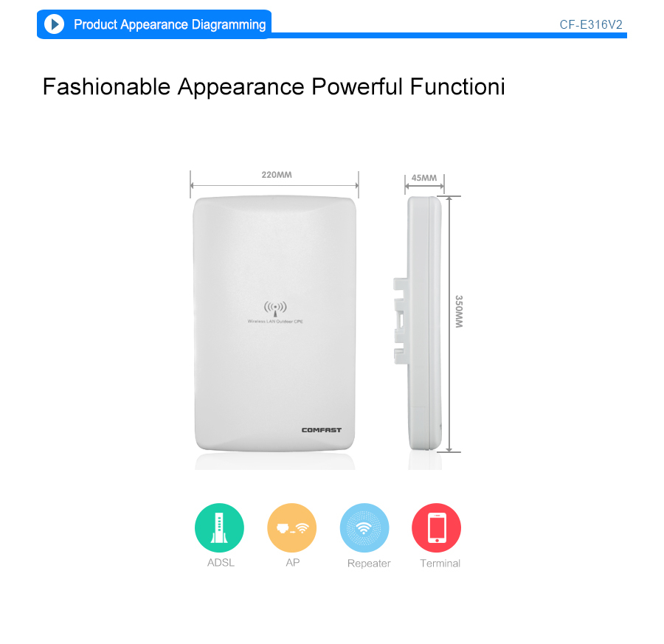Click the Terminal text label
This screenshot has height=644, width=664.
(x=440, y=563)
